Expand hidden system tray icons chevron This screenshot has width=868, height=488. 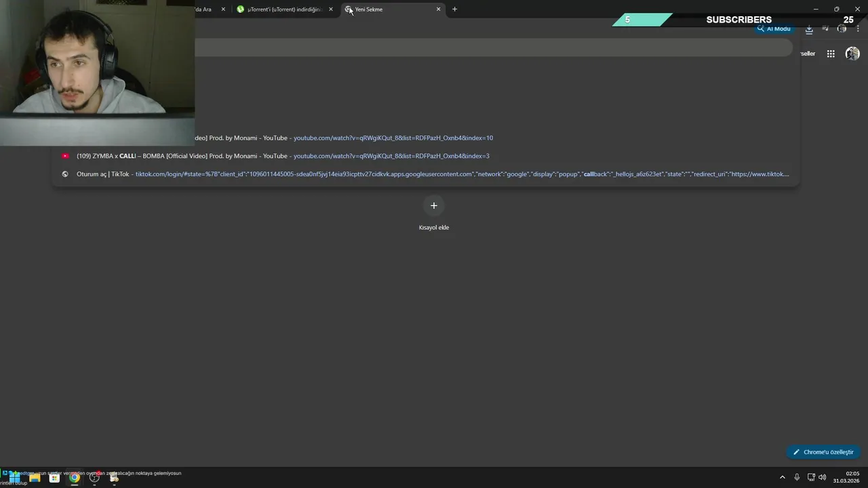pyautogui.click(x=782, y=478)
